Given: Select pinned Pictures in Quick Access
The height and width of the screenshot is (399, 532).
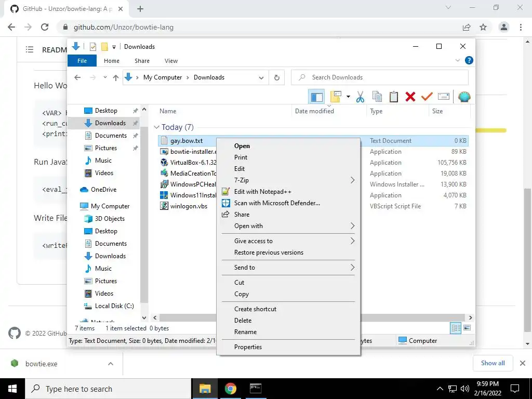Looking at the screenshot, I should [106, 148].
